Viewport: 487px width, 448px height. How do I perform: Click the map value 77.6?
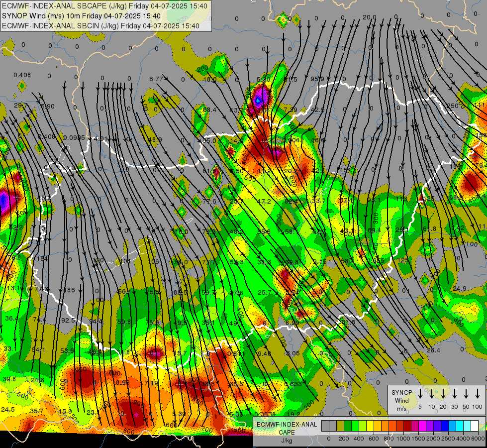[209, 202]
